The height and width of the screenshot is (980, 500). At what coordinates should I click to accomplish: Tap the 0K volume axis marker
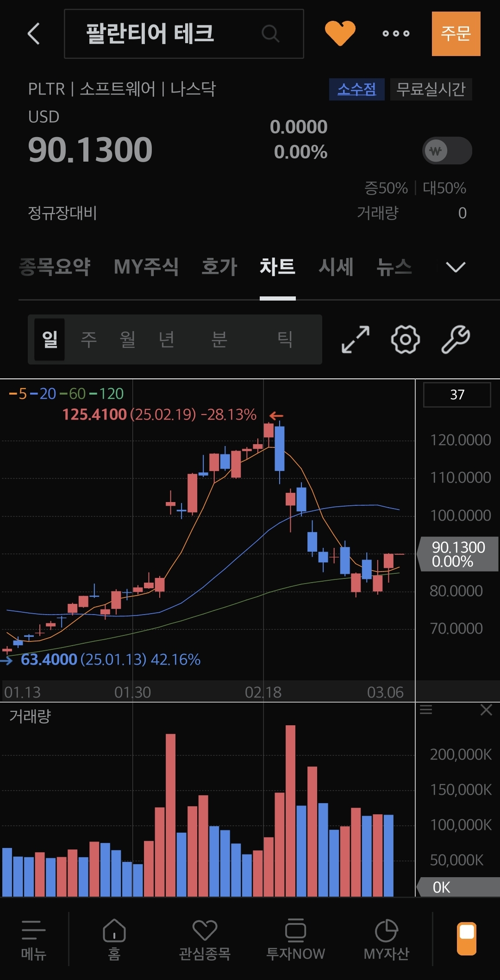tap(458, 887)
